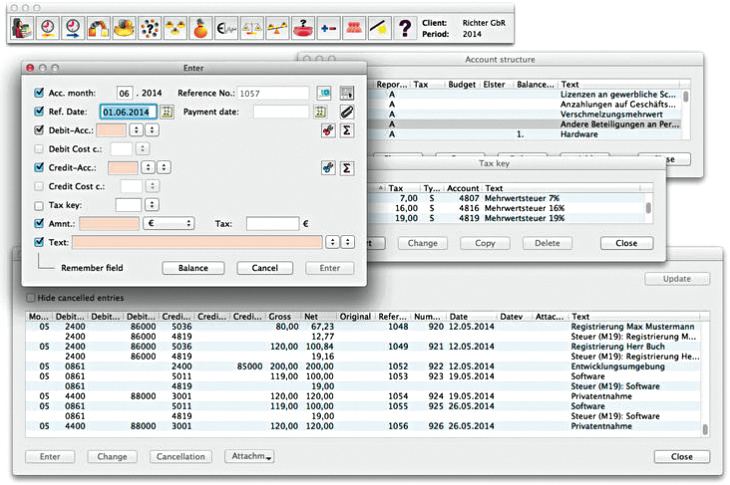Click the calculator icon beside Reference No.
The width and height of the screenshot is (730, 485).
pyautogui.click(x=347, y=93)
